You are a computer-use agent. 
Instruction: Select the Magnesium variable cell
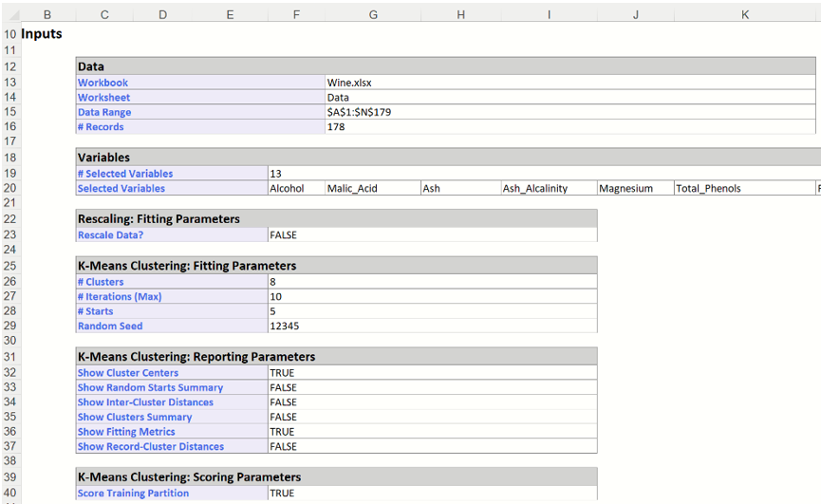click(625, 189)
